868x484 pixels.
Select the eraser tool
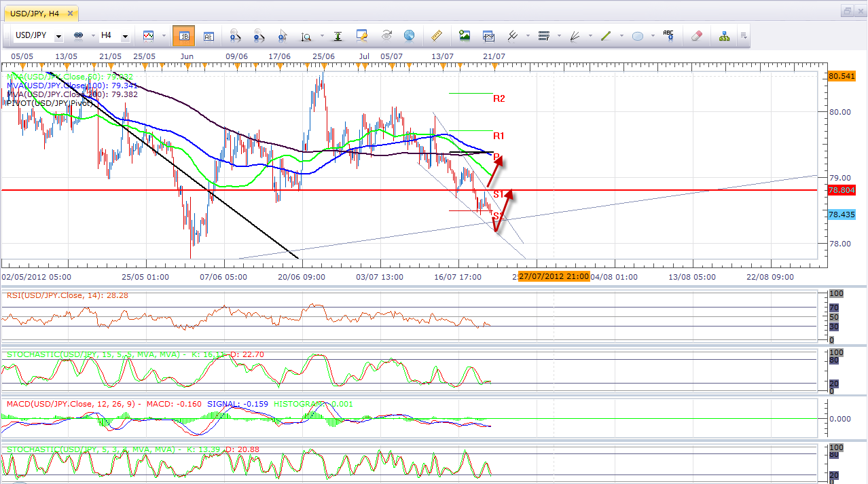(x=696, y=35)
